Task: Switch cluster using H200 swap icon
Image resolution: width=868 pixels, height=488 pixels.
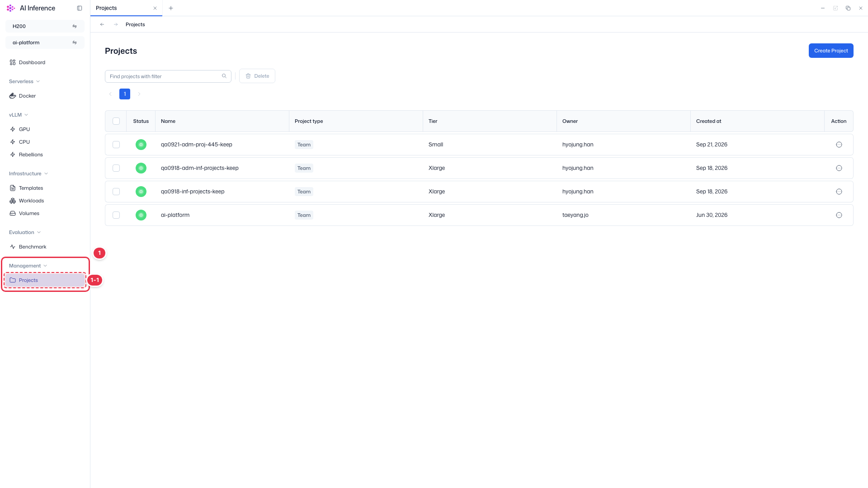Action: pyautogui.click(x=75, y=26)
